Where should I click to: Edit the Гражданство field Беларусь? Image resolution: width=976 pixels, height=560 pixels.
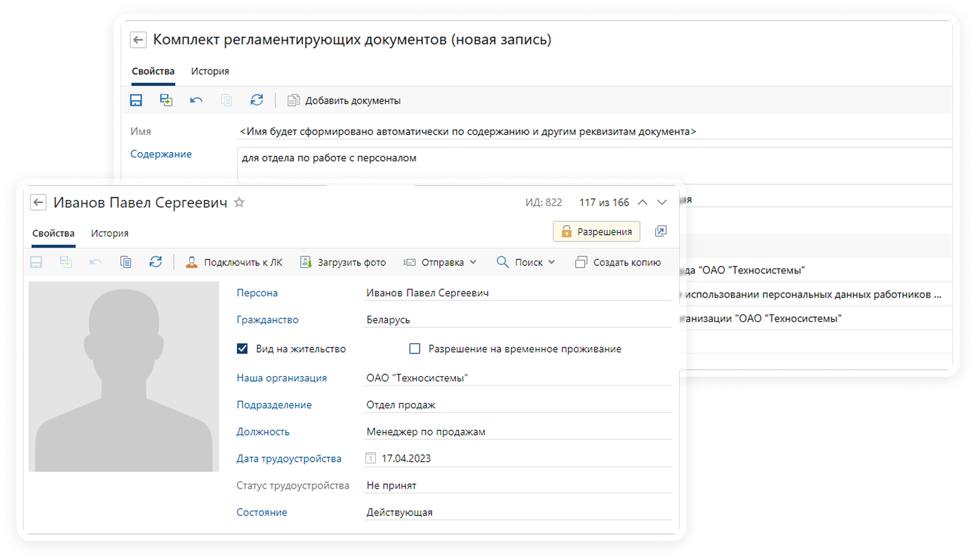(x=517, y=320)
